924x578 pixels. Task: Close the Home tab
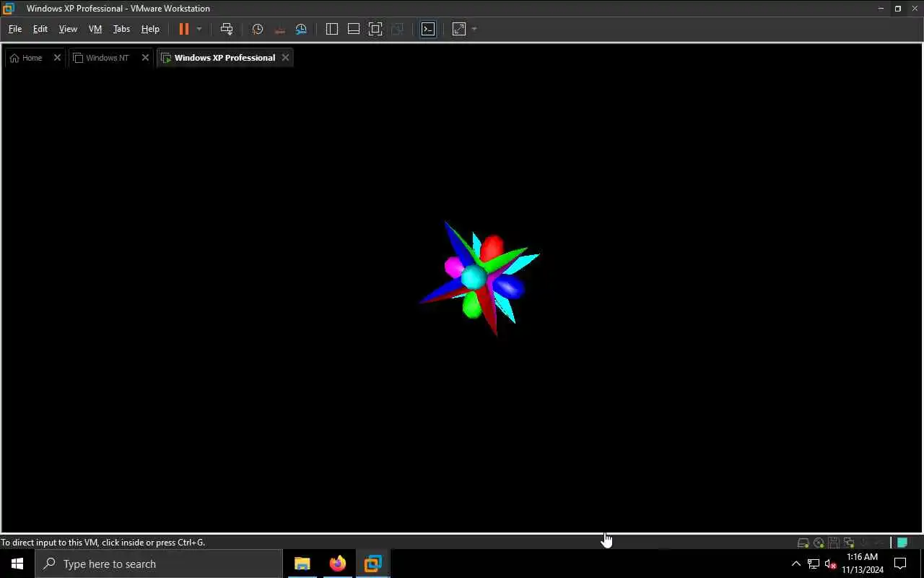(57, 58)
